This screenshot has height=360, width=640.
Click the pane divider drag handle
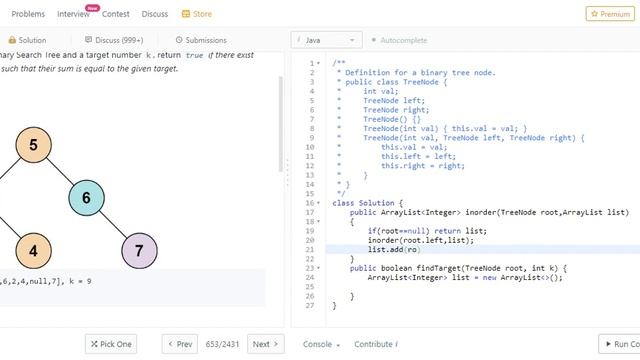(287, 172)
